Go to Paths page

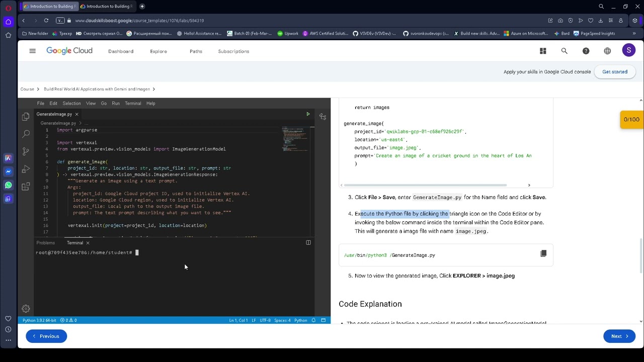pos(196,51)
